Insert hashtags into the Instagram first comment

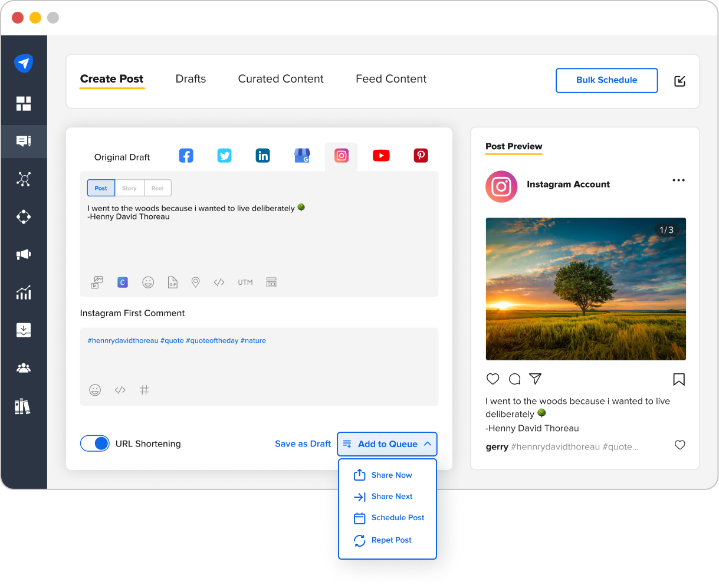click(145, 390)
